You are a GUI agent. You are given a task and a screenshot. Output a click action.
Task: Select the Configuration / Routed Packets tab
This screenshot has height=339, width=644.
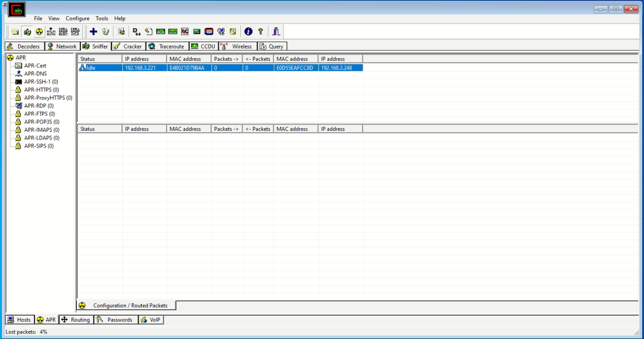(x=126, y=306)
